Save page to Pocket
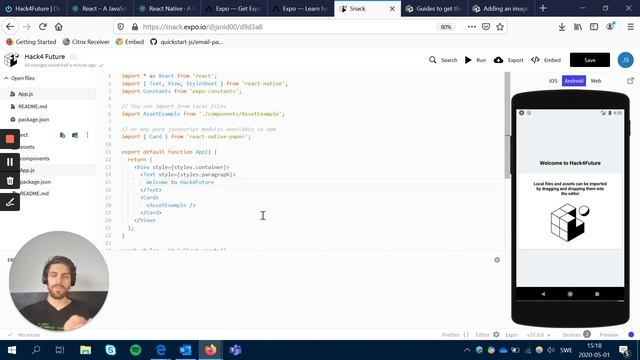The width and height of the screenshot is (640, 360). tap(486, 27)
